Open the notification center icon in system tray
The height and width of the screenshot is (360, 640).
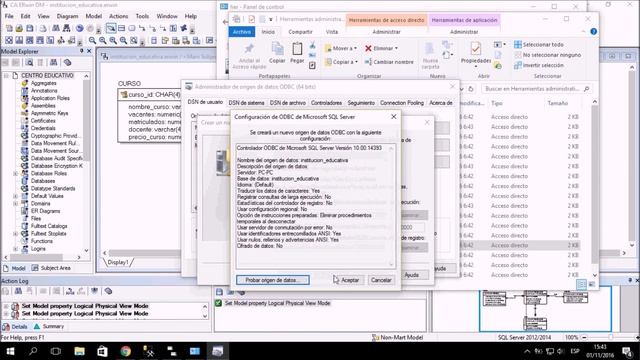pyautogui.click(x=627, y=351)
